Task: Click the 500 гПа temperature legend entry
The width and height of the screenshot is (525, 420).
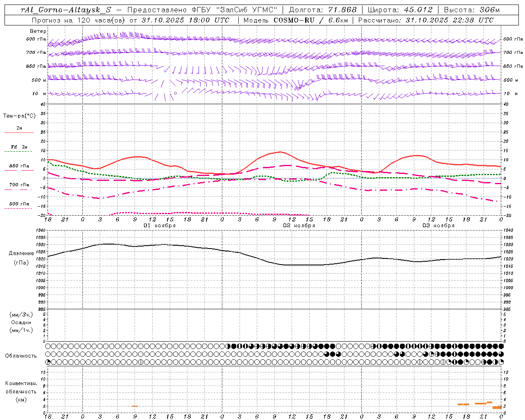Action: (x=19, y=204)
